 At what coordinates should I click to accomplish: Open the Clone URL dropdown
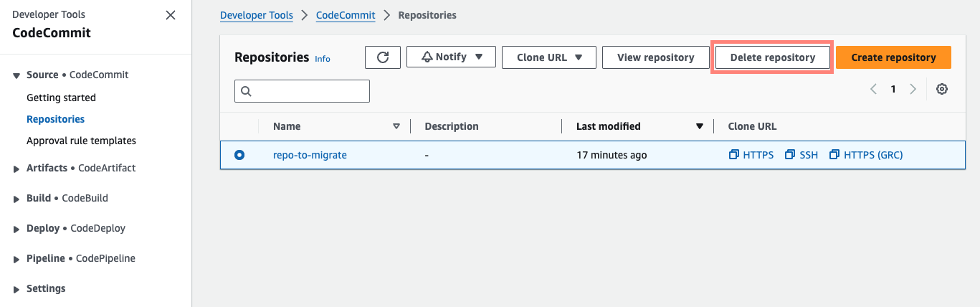click(x=548, y=57)
